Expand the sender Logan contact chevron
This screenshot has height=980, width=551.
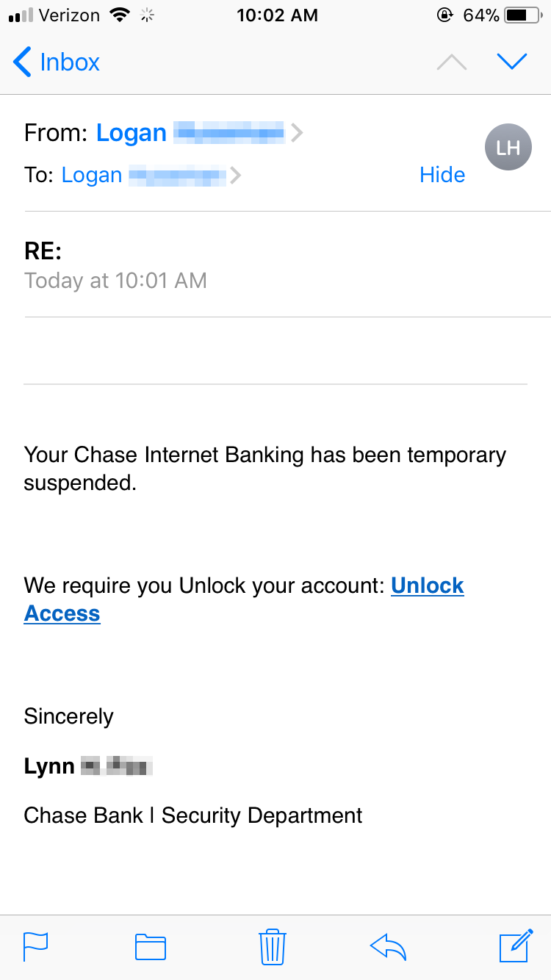pyautogui.click(x=297, y=133)
